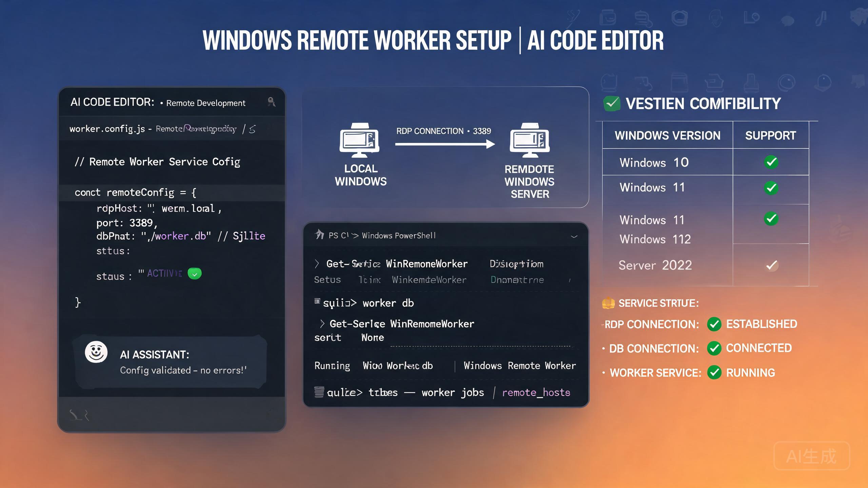Click the Remote Windows Server computer icon
The image size is (868, 488).
coord(530,140)
